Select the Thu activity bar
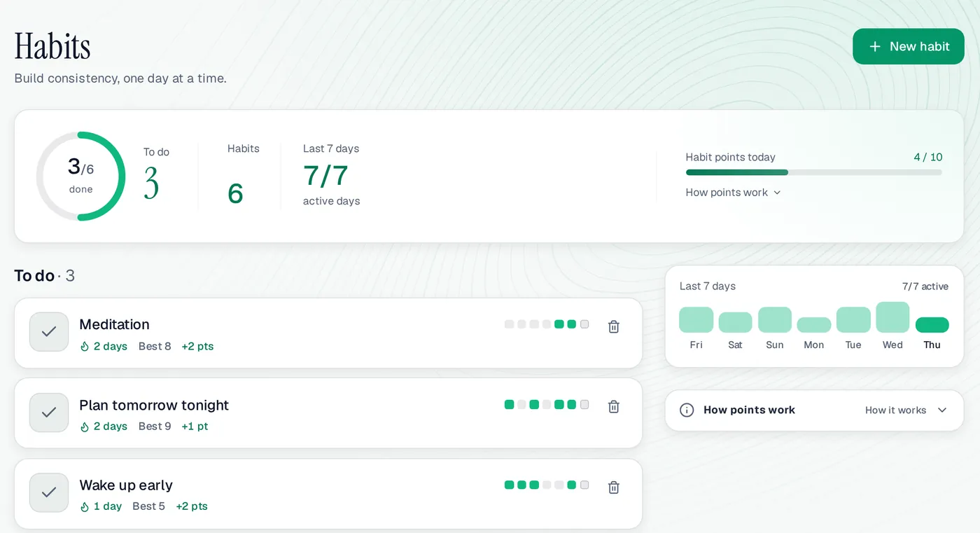The image size is (980, 533). pyautogui.click(x=932, y=325)
